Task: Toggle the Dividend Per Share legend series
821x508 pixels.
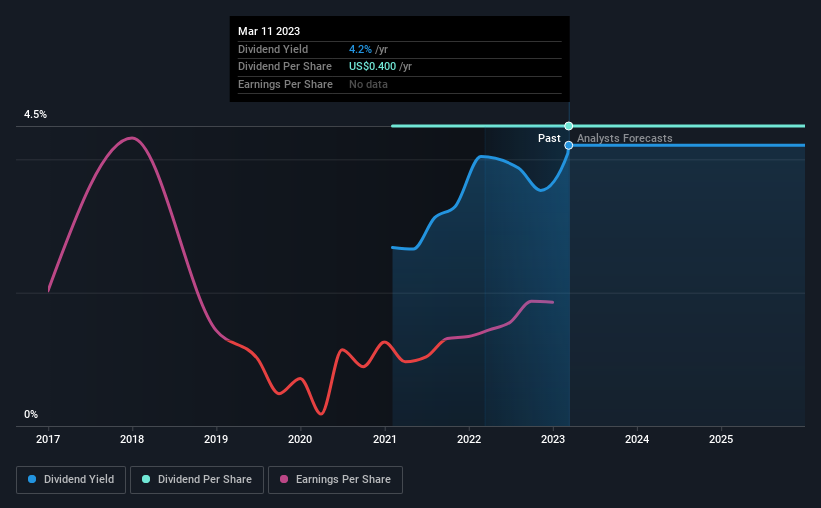Action: tap(197, 480)
